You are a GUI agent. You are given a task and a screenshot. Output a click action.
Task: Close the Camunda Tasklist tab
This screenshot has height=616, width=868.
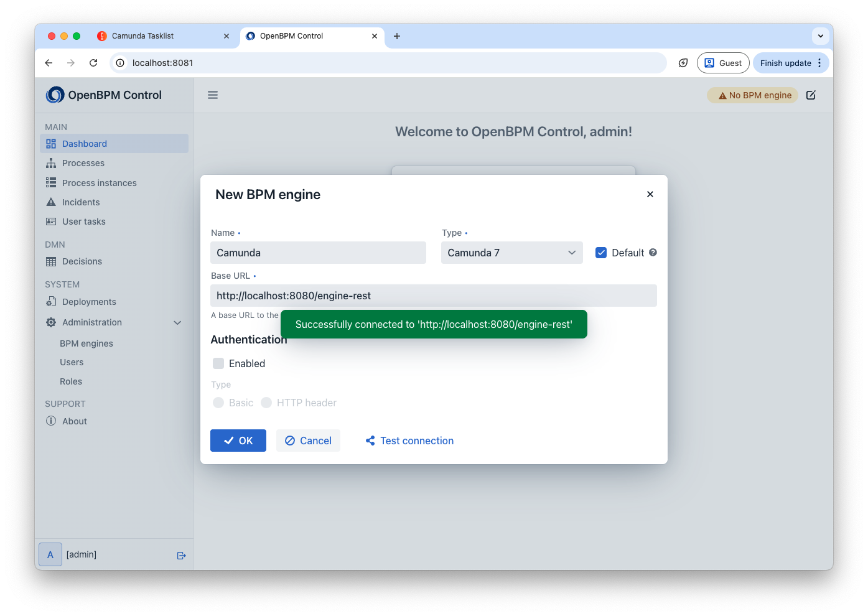point(226,36)
